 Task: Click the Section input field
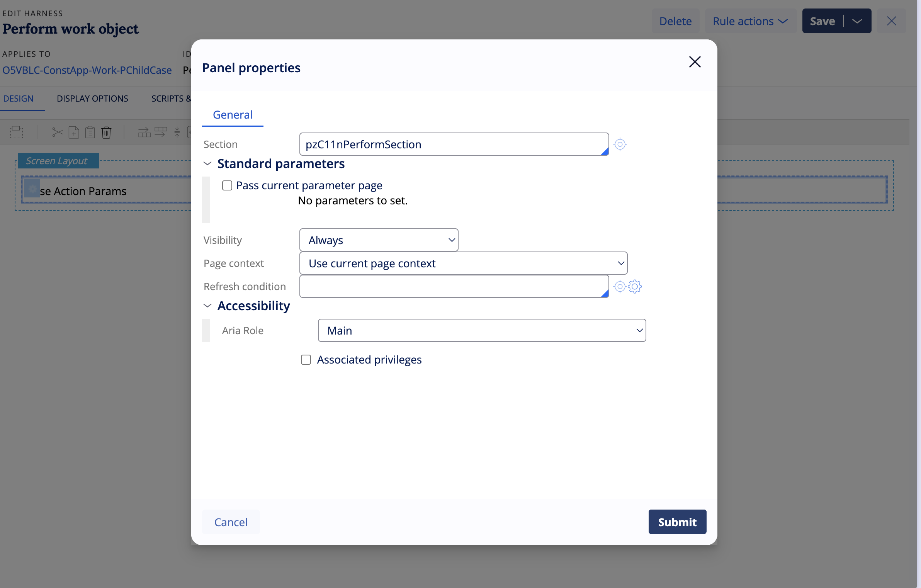[454, 144]
